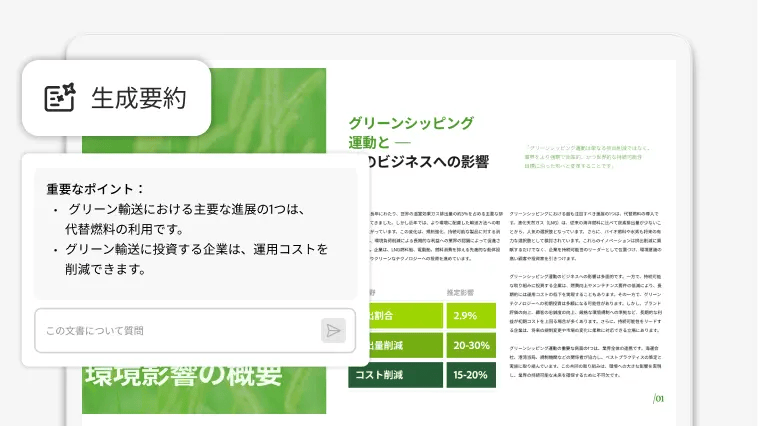Click the /01 page number

pos(658,398)
